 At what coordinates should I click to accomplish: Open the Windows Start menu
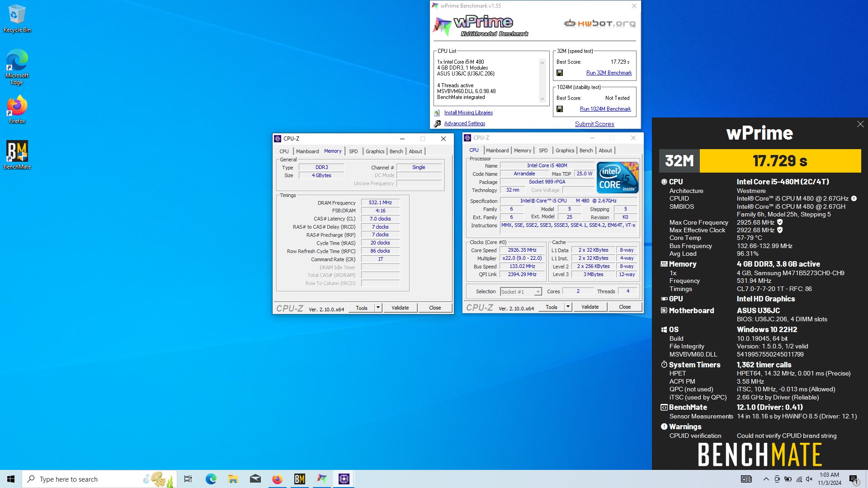coord(11,479)
